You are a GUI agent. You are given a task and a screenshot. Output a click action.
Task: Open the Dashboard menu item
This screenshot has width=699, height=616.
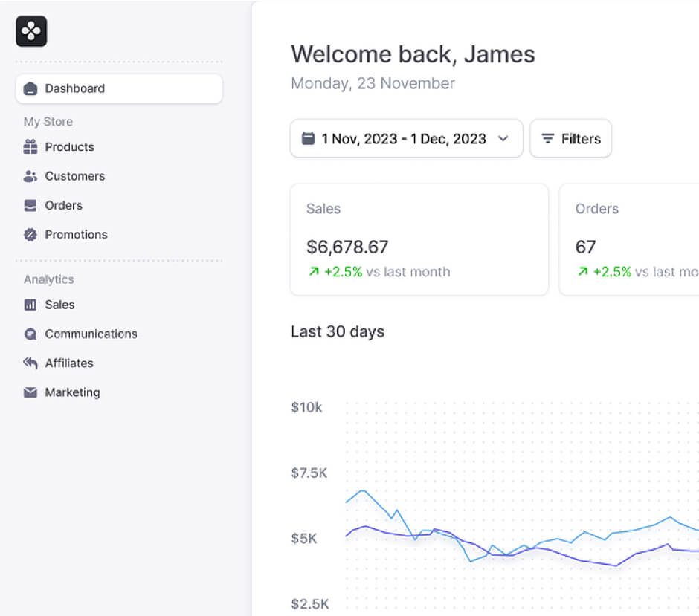pyautogui.click(x=119, y=88)
